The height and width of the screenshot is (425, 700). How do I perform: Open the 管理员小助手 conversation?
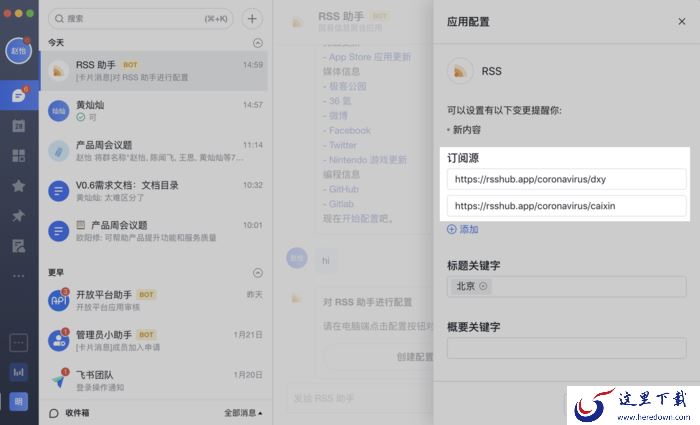[x=154, y=341]
